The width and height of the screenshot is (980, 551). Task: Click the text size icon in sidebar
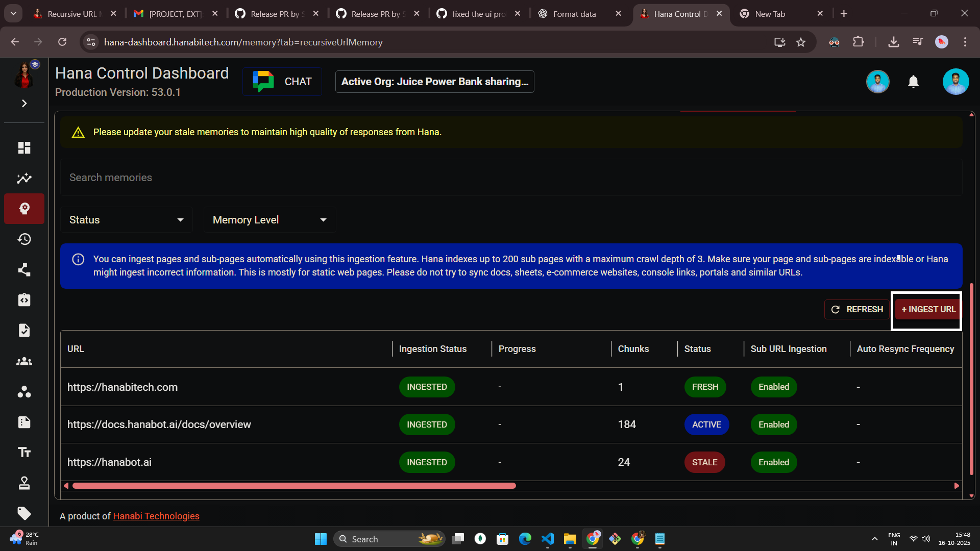click(x=24, y=453)
